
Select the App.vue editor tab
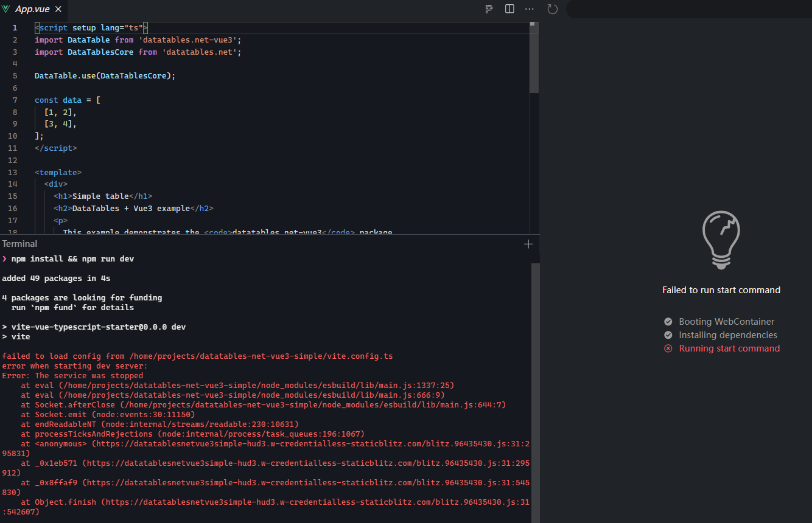click(33, 9)
